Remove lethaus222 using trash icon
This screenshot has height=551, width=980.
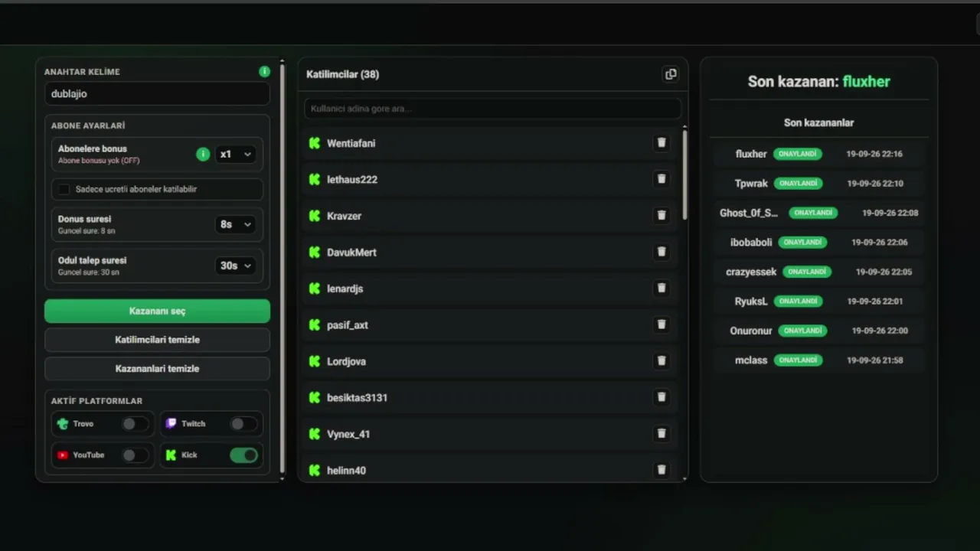click(661, 178)
